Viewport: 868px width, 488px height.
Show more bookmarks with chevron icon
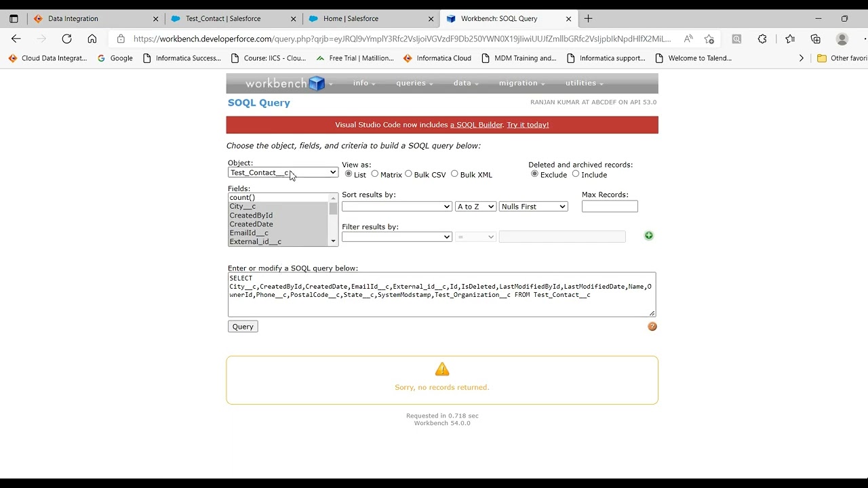coord(801,58)
